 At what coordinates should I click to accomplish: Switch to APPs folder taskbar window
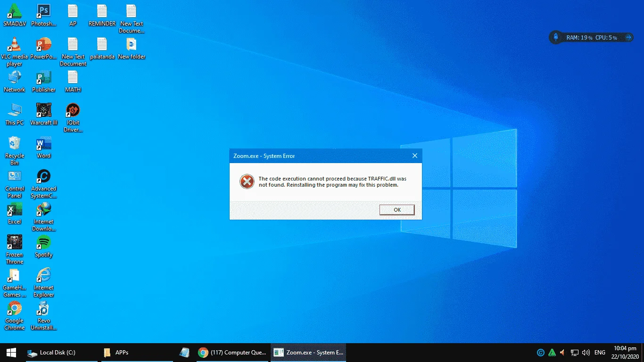pos(136,353)
